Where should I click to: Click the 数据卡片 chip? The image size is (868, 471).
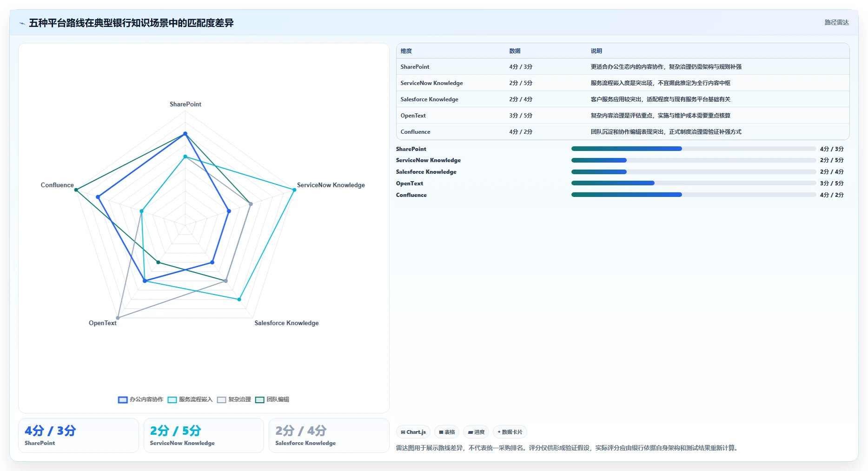pyautogui.click(x=510, y=432)
